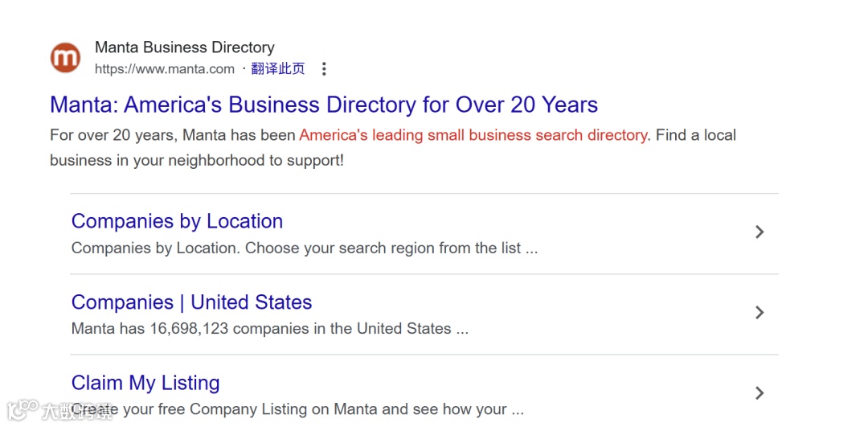Click the red highlighted snippet text
Screen dimensions: 868x427
point(473,135)
